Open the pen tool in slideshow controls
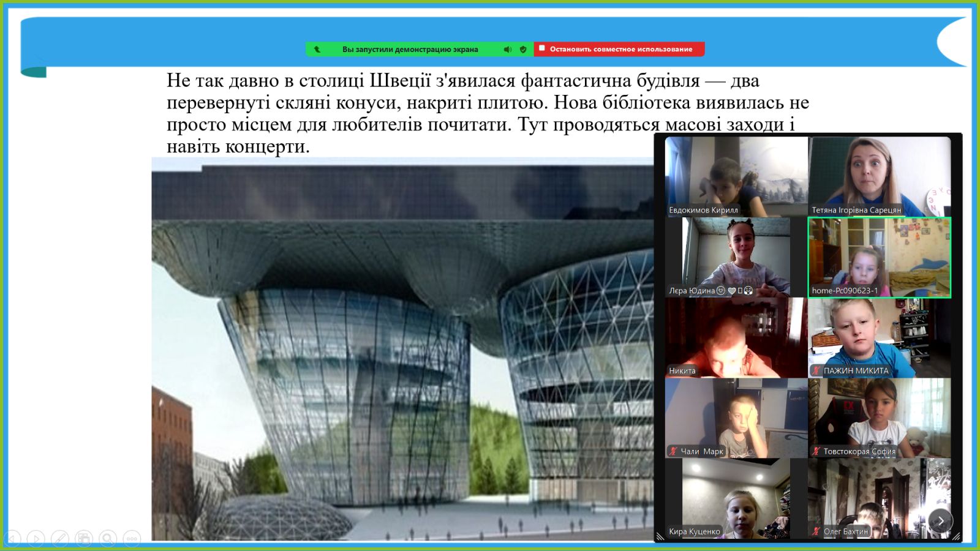The height and width of the screenshot is (551, 980). [60, 539]
